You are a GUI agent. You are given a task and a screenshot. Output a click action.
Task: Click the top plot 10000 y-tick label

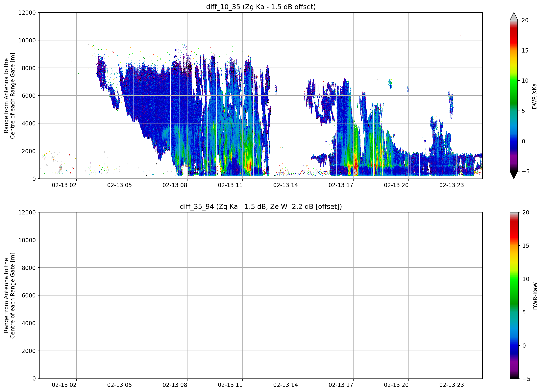27,40
